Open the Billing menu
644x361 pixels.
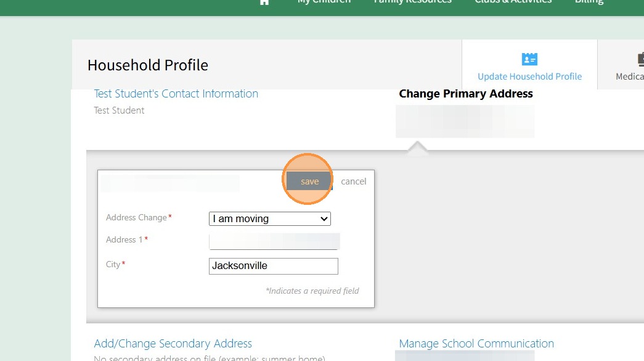click(x=589, y=2)
